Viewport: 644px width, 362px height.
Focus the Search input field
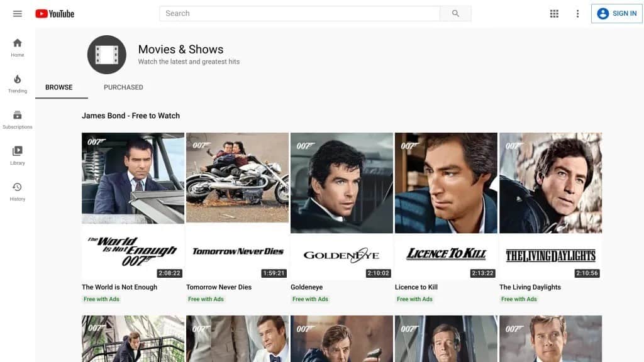pyautogui.click(x=299, y=14)
